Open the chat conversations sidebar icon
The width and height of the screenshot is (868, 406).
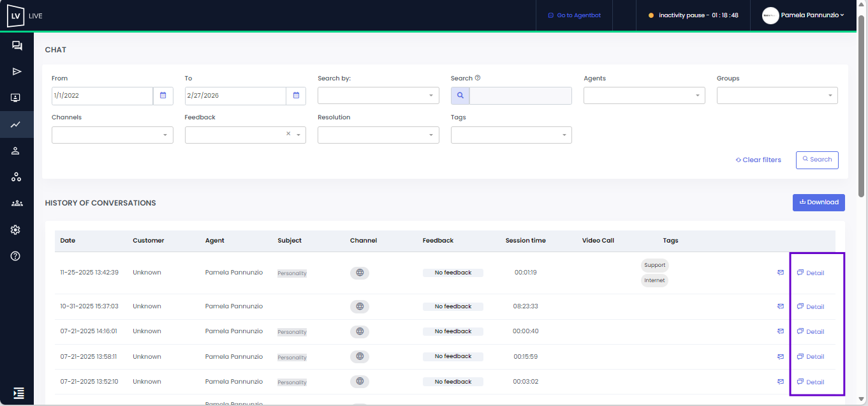pyautogui.click(x=17, y=45)
